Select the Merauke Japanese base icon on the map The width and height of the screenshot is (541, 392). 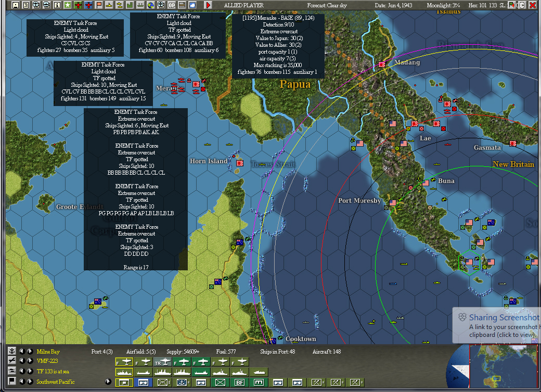(x=196, y=84)
